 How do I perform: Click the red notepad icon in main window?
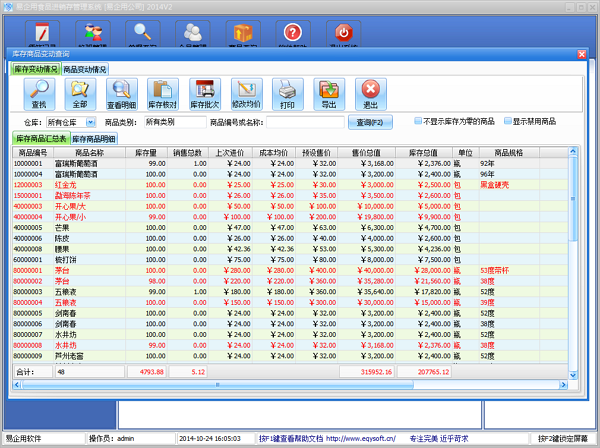[42, 34]
